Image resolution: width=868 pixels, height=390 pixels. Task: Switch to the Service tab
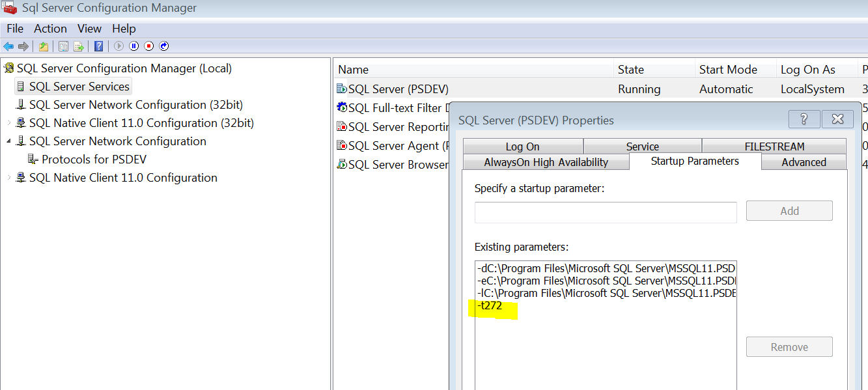tap(642, 146)
